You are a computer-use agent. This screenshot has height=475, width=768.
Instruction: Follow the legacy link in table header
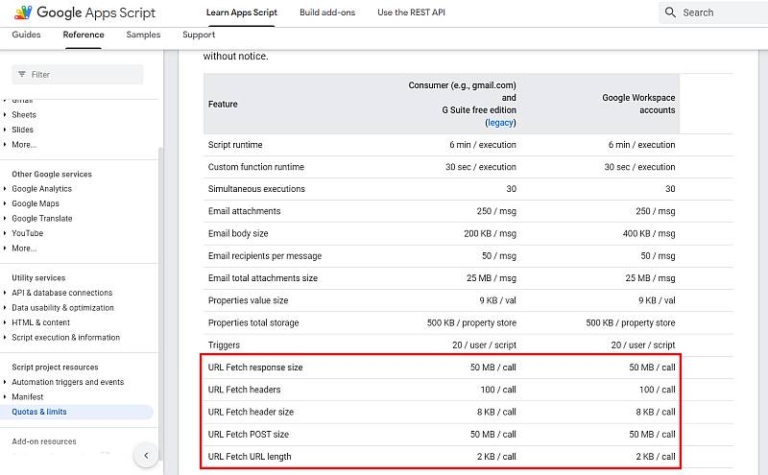click(500, 122)
